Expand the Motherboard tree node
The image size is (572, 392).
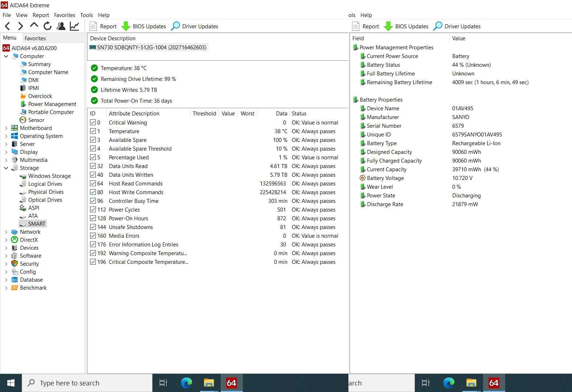click(6, 128)
